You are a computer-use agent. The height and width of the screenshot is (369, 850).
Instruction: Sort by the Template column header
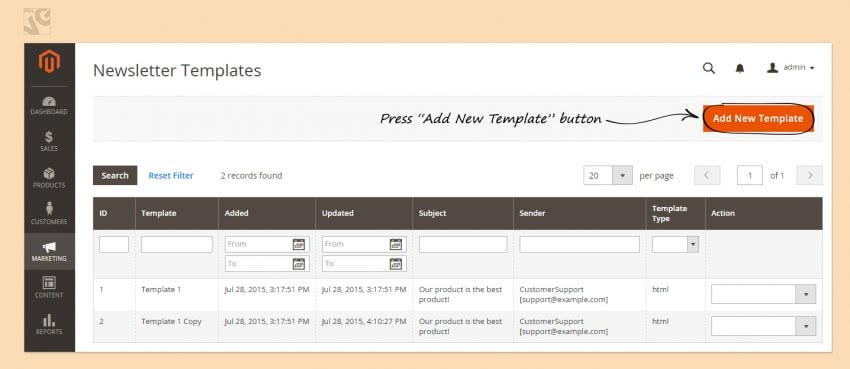(177, 213)
